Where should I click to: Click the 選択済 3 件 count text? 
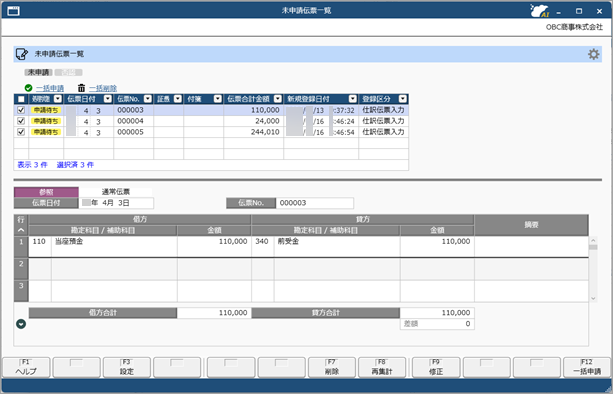75,165
